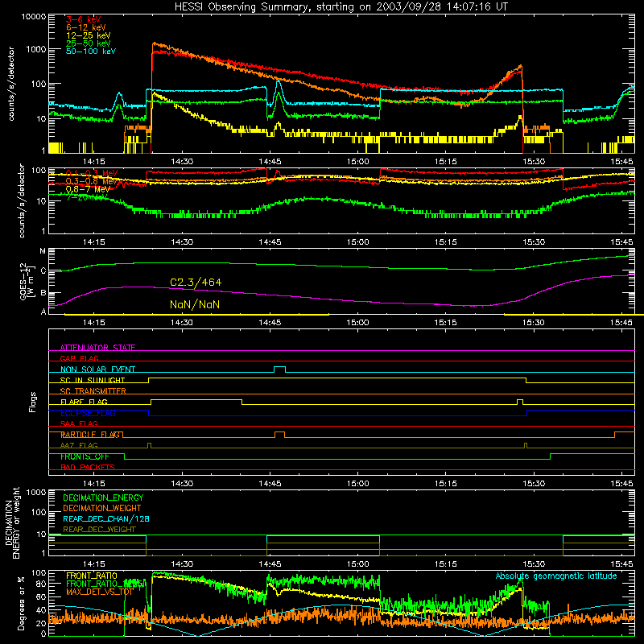Click the B class tick label on GOES axis
The width and height of the screenshot is (644, 644).
pos(43,293)
